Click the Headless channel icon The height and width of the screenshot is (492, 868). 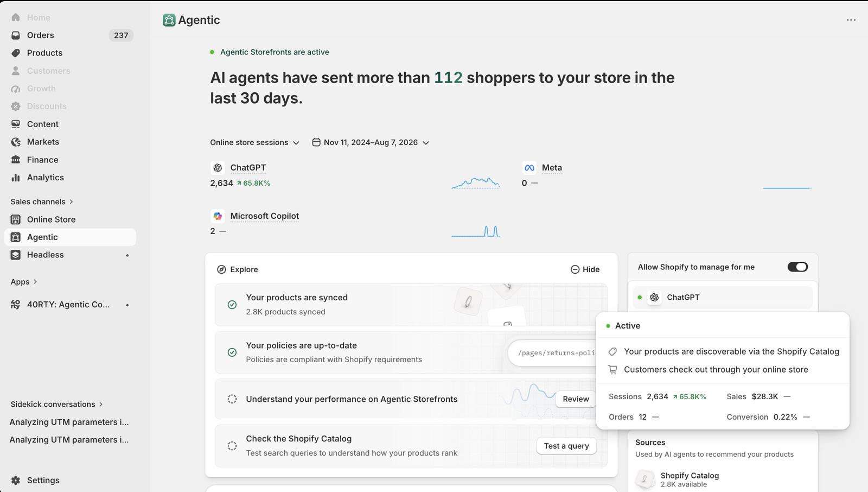(x=16, y=255)
